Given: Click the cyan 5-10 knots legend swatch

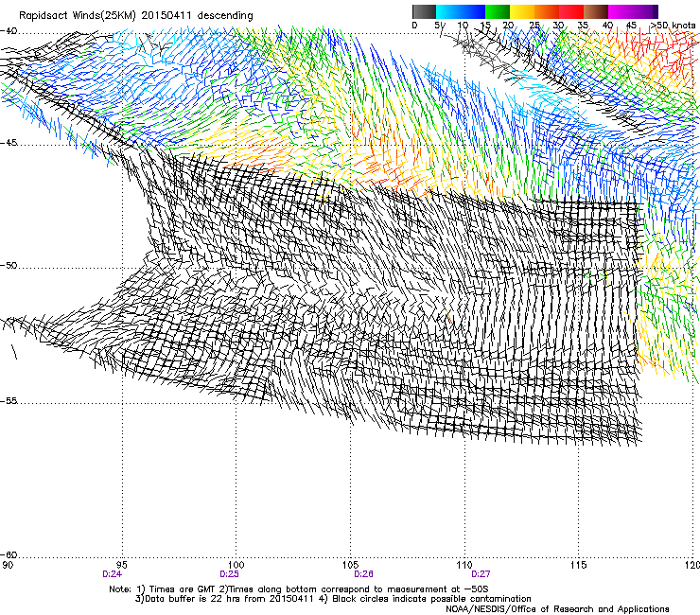Looking at the screenshot, I should click(448, 11).
